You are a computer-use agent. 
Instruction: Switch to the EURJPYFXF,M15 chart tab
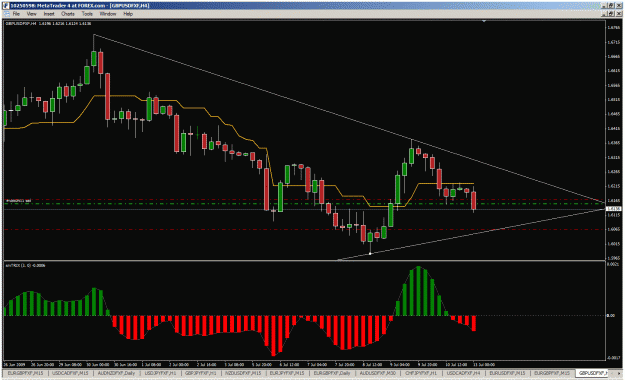click(x=287, y=373)
